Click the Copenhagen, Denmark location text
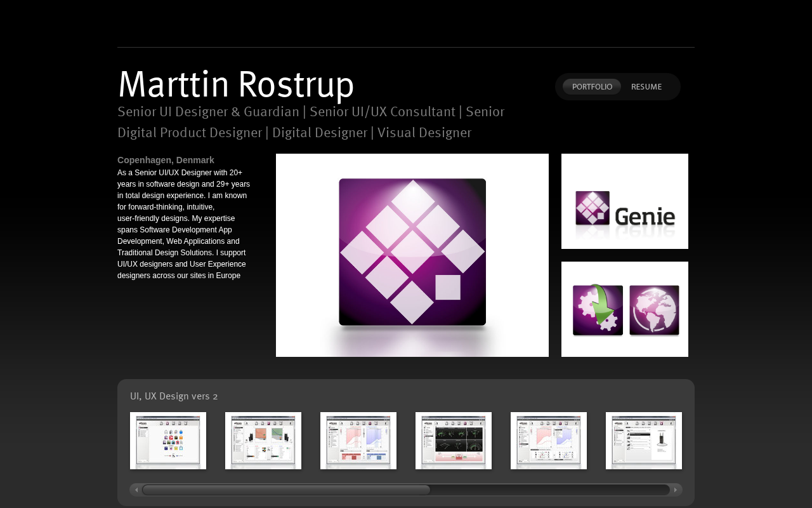 166,160
